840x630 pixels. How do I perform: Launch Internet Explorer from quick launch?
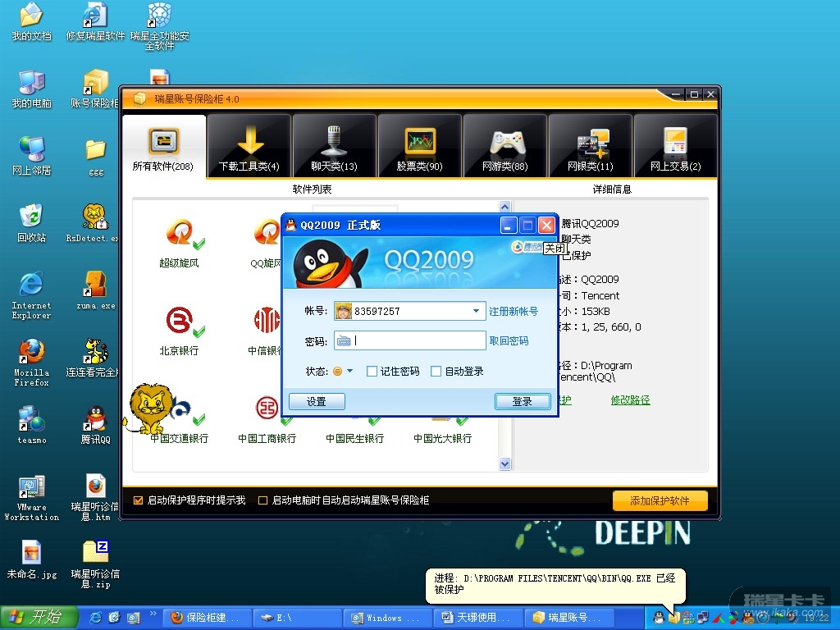(95, 618)
